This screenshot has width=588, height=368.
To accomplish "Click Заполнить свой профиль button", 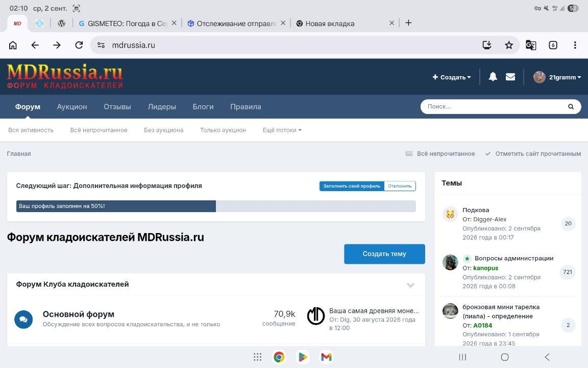I will pos(352,186).
